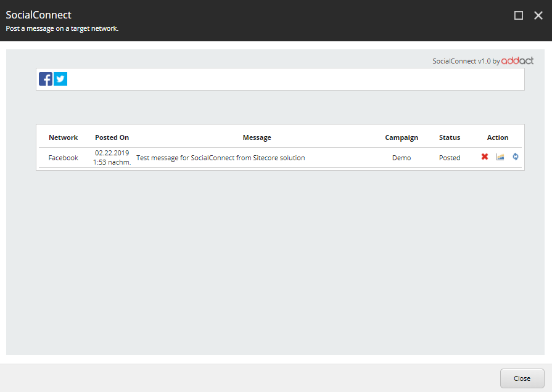Click the Campaign column header

pos(402,137)
